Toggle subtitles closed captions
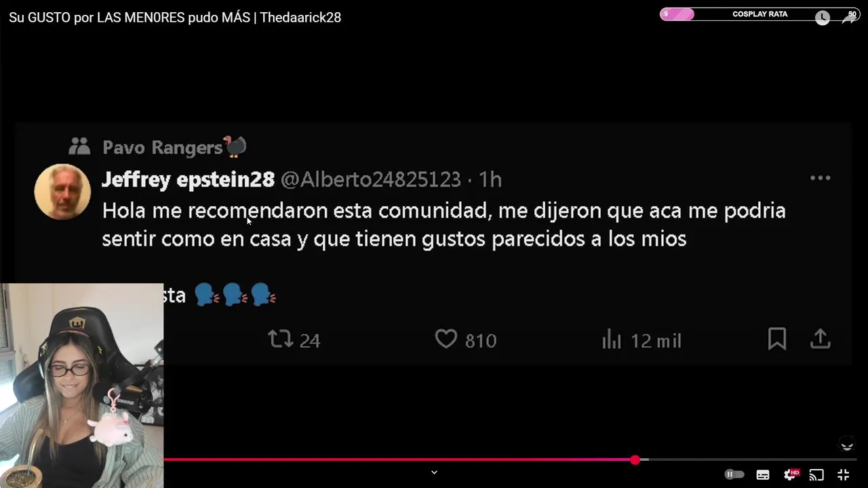 (763, 475)
